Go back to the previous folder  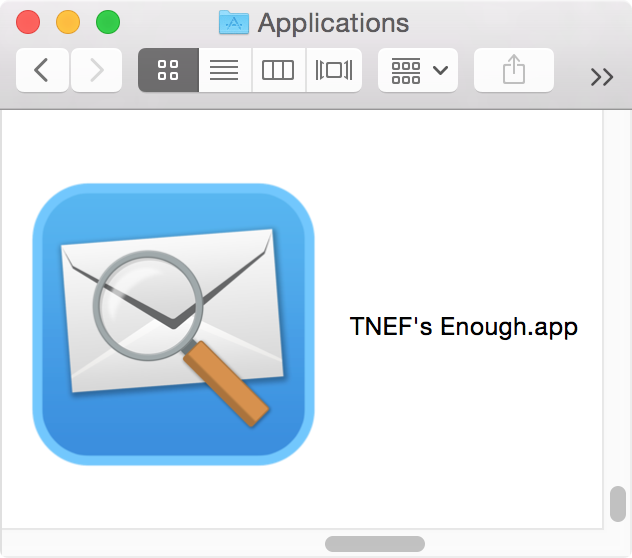coord(42,70)
